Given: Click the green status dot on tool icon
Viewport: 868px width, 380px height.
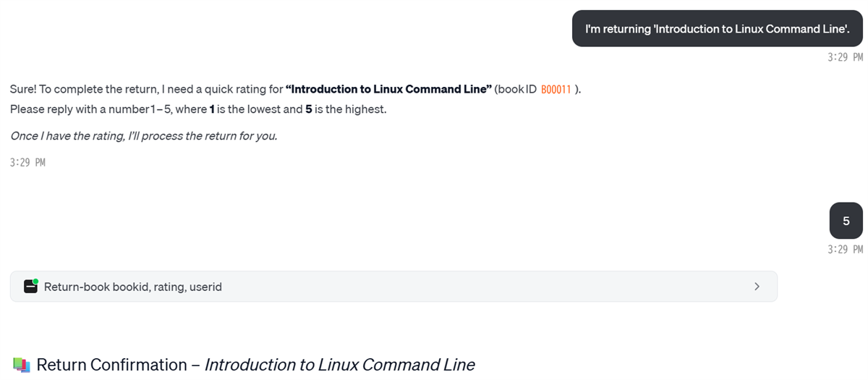Looking at the screenshot, I should [35, 282].
